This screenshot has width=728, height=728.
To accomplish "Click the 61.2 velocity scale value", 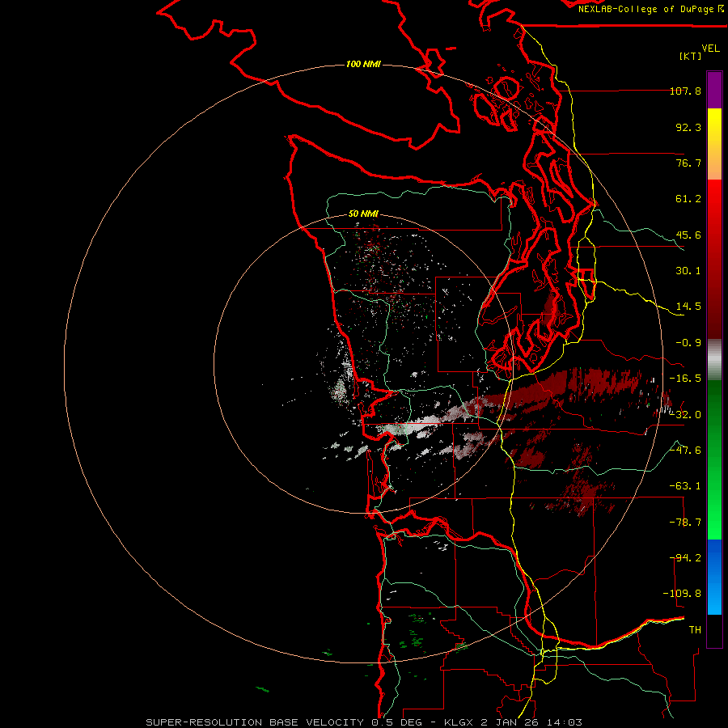I will 688,199.
